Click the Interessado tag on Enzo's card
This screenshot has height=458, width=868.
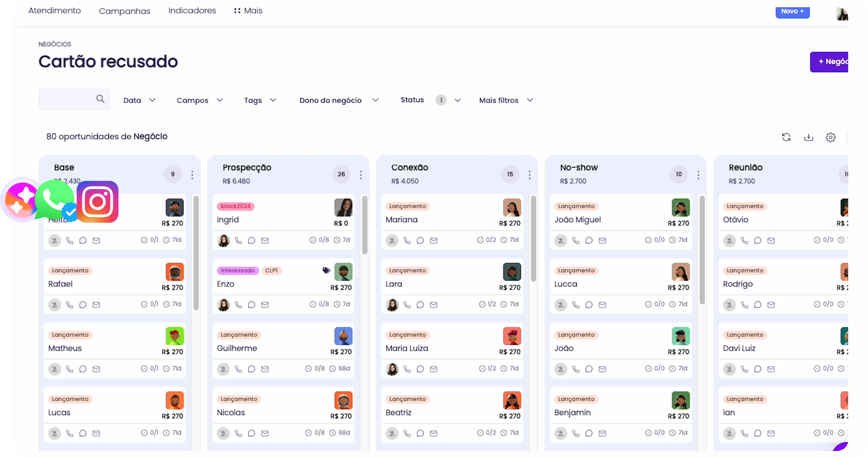click(238, 270)
